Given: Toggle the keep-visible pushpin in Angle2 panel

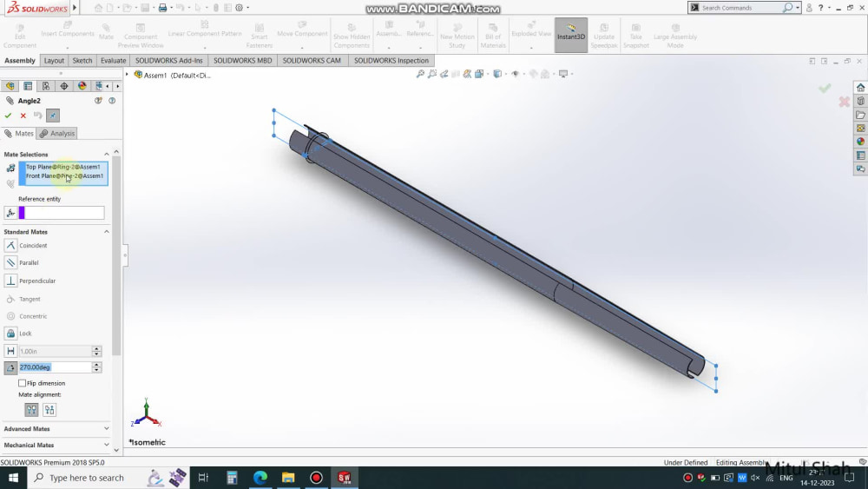Looking at the screenshot, I should pos(53,116).
